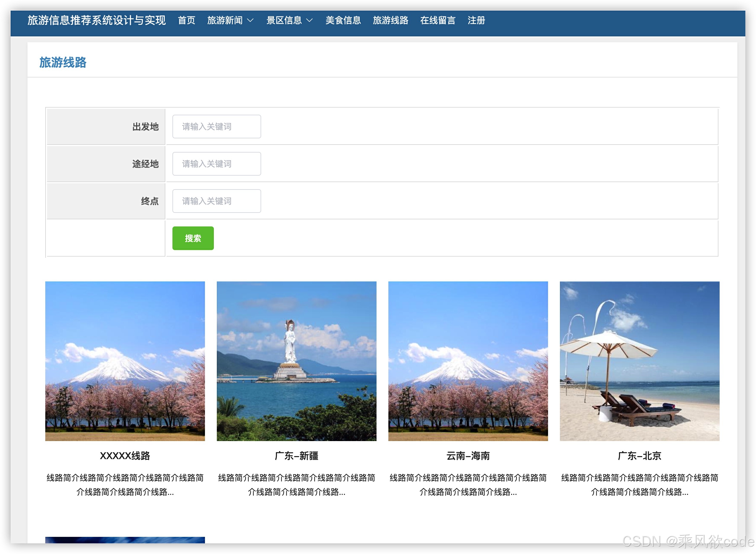The width and height of the screenshot is (756, 554).
Task: Open the XXXXX线路 route thumbnail
Action: pos(125,361)
